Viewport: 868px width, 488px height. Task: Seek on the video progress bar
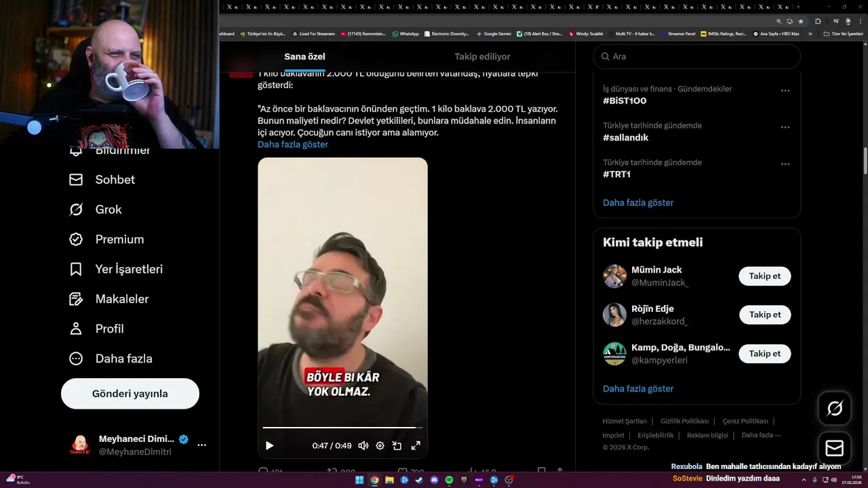click(x=342, y=428)
